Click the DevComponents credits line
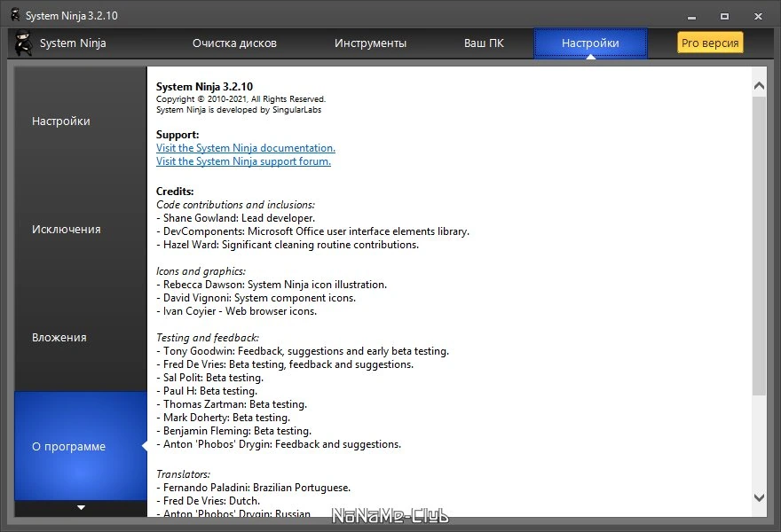The height and width of the screenshot is (532, 781). coord(312,231)
